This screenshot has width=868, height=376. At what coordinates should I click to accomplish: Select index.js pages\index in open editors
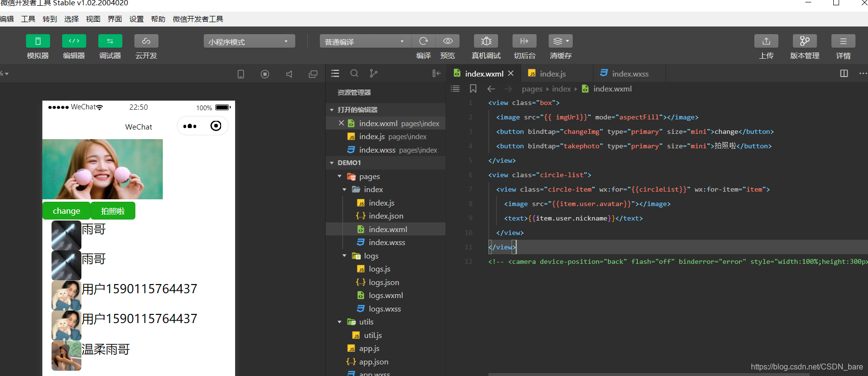click(386, 137)
